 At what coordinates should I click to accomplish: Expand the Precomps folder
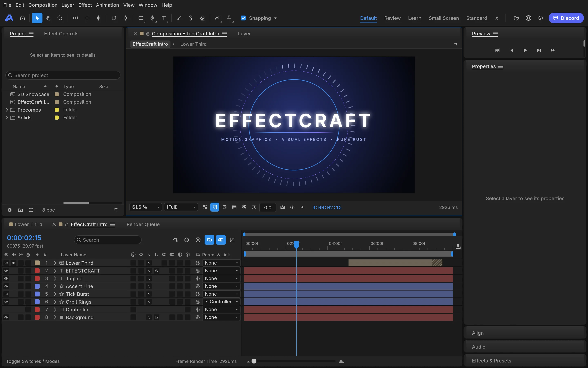[7, 110]
